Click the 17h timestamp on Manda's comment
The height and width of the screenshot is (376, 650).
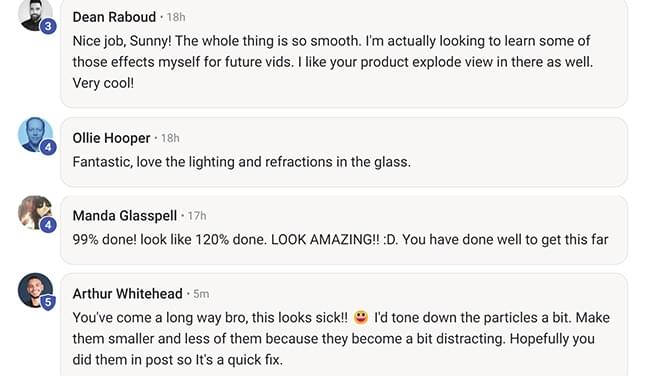pos(197,216)
